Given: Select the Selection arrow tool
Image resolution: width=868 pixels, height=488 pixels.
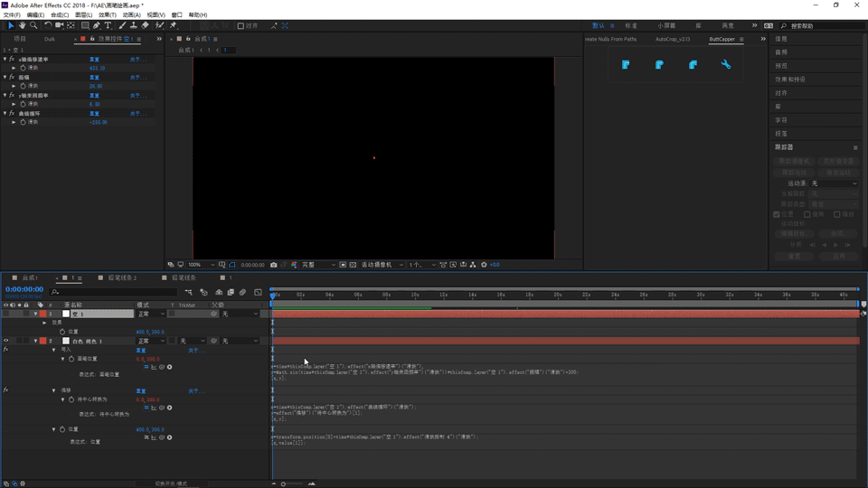Looking at the screenshot, I should pyautogui.click(x=11, y=25).
